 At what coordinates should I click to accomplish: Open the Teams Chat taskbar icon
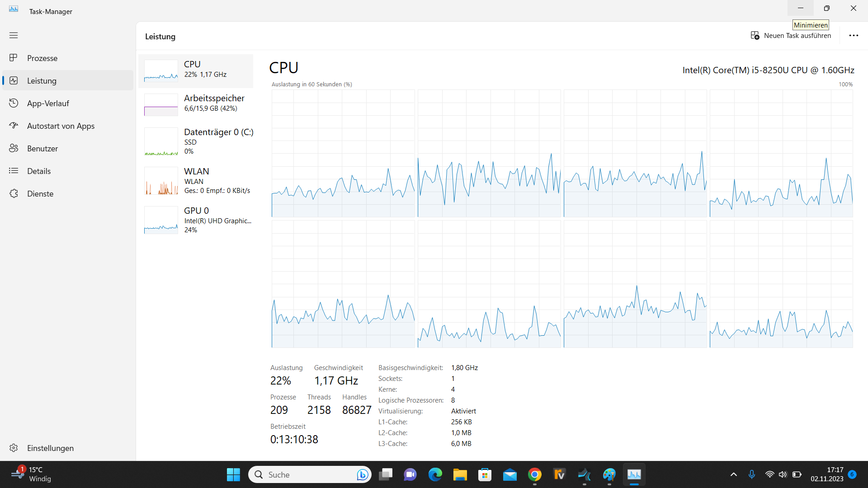tap(410, 474)
